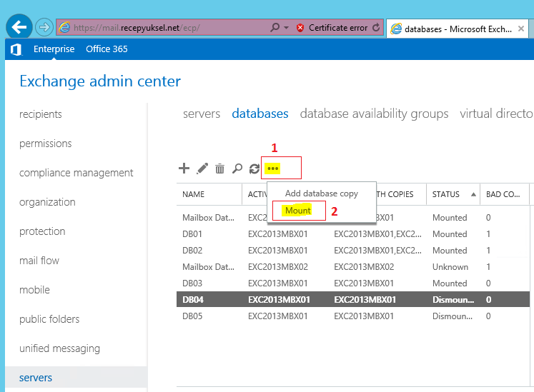Close the databases browser tab

coord(520,29)
